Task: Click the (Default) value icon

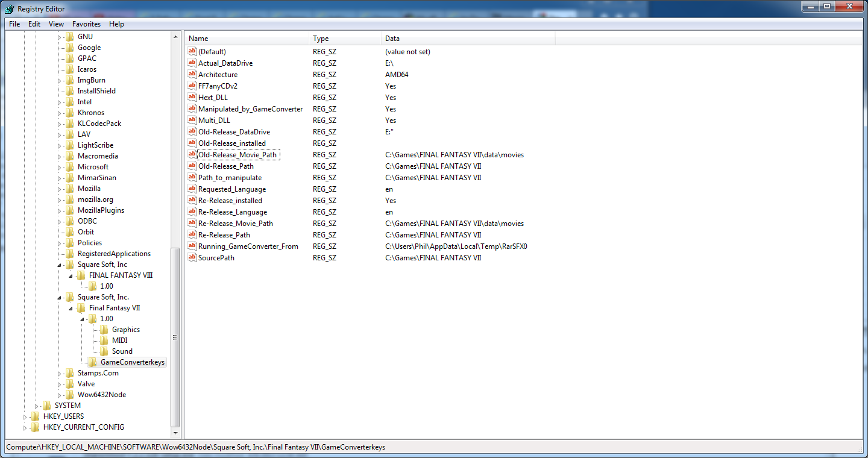Action: [192, 52]
